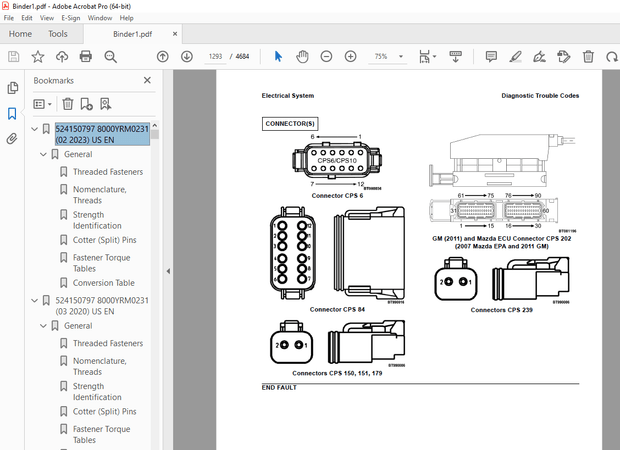Viewport: 620px width, 450px height.
Task: Click the Save file icon
Action: pyautogui.click(x=14, y=56)
